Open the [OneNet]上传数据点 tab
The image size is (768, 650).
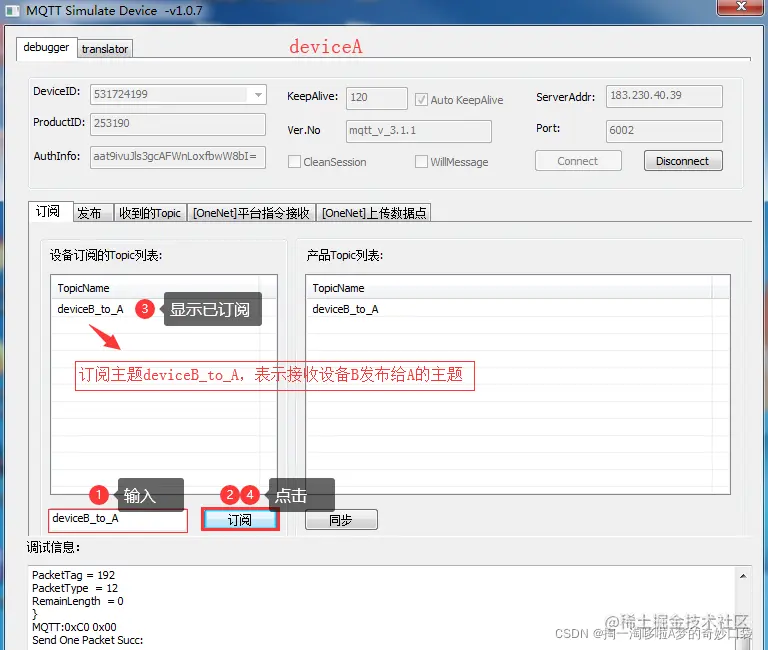[x=374, y=213]
